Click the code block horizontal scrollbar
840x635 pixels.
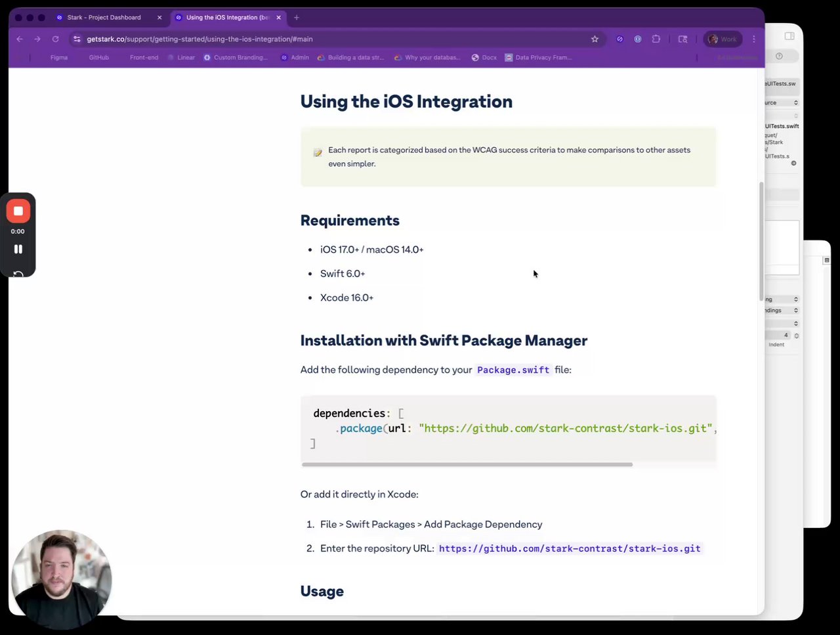[x=467, y=464]
